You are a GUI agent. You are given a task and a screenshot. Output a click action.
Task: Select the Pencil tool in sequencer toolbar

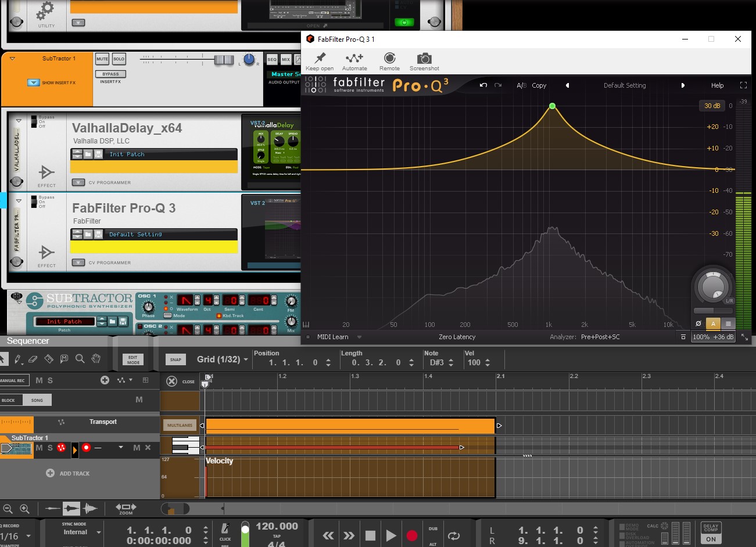point(19,359)
